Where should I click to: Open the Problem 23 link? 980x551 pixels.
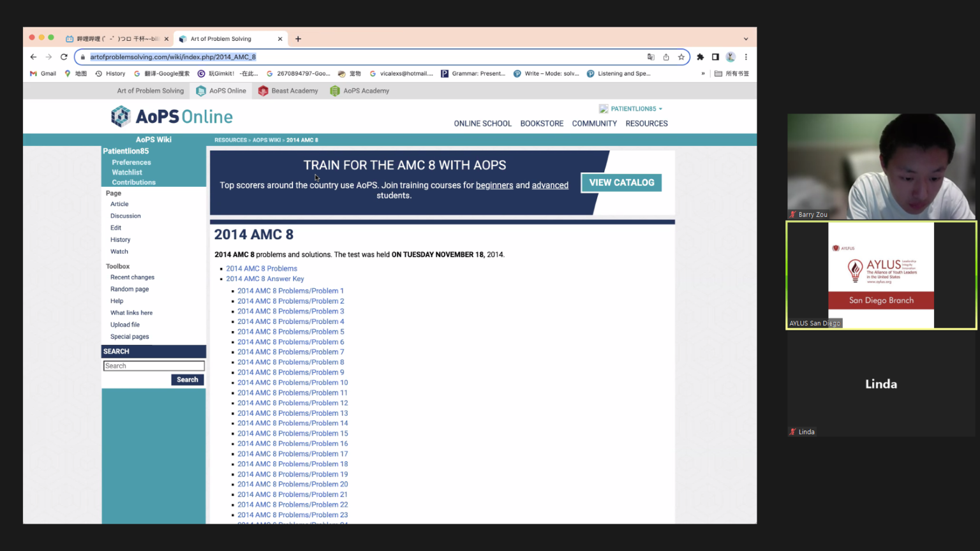pyautogui.click(x=293, y=515)
